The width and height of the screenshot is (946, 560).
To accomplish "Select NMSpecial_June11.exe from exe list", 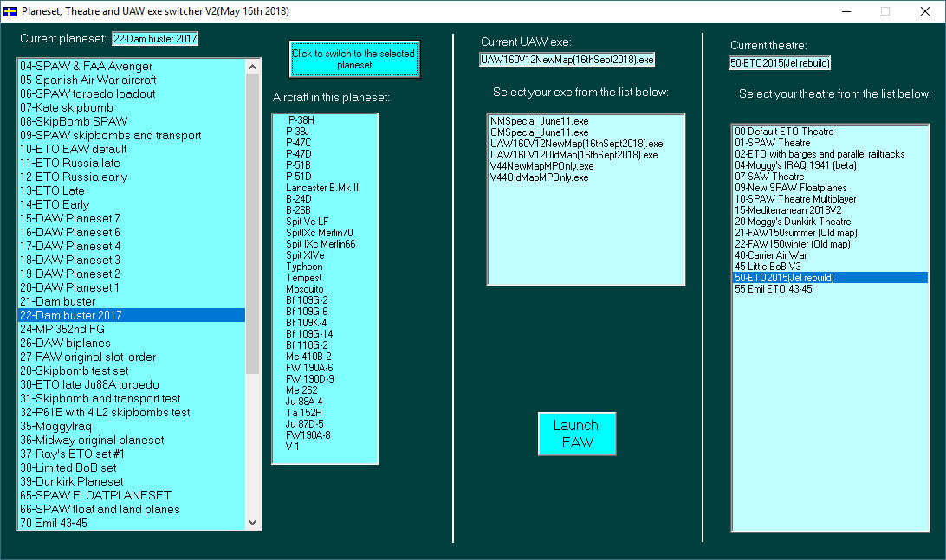I will point(586,121).
